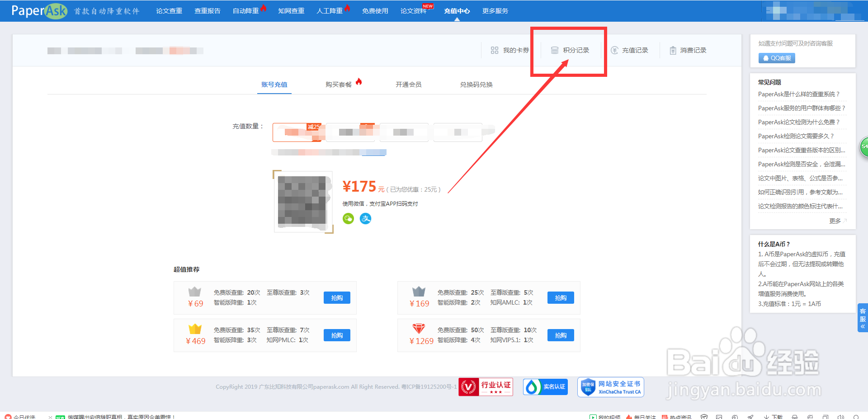Image resolution: width=868 pixels, height=419 pixels.
Task: Click the ¥69 silver crown icon
Action: click(x=195, y=292)
